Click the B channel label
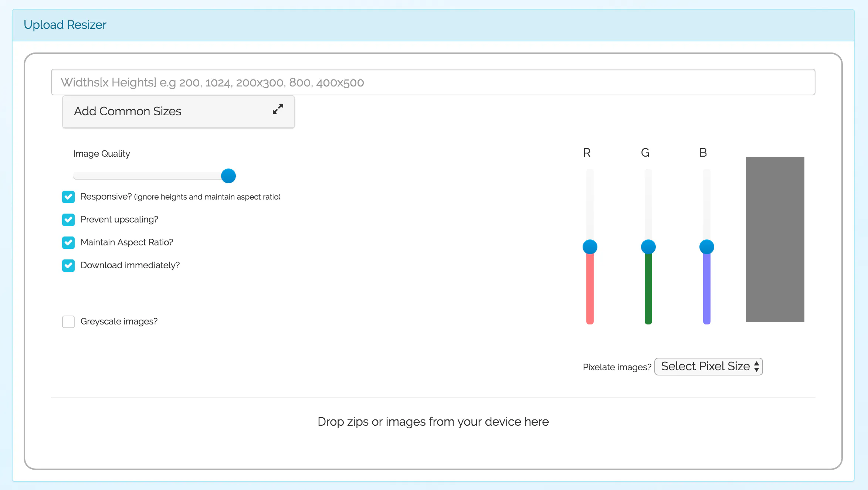The height and width of the screenshot is (490, 868). [x=703, y=153]
